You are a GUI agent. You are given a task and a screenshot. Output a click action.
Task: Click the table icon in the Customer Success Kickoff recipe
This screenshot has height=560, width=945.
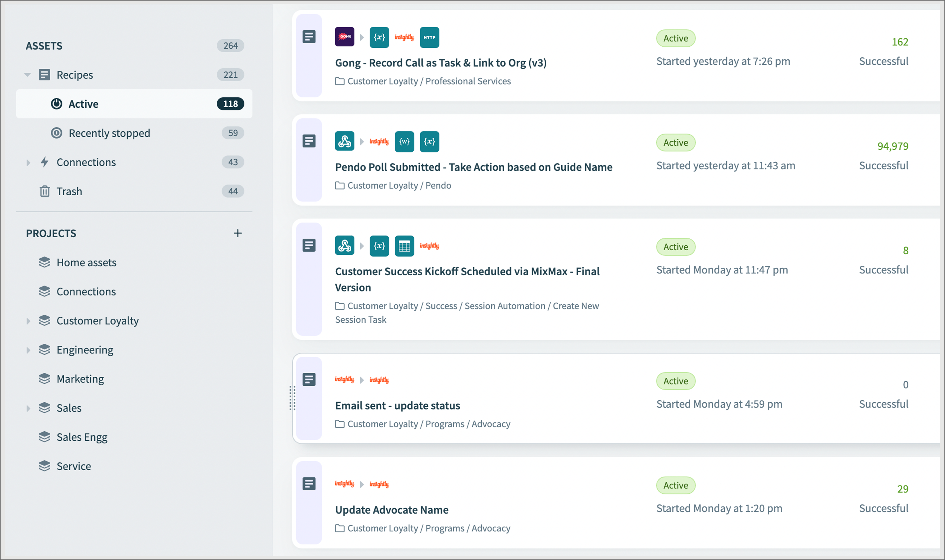click(404, 246)
